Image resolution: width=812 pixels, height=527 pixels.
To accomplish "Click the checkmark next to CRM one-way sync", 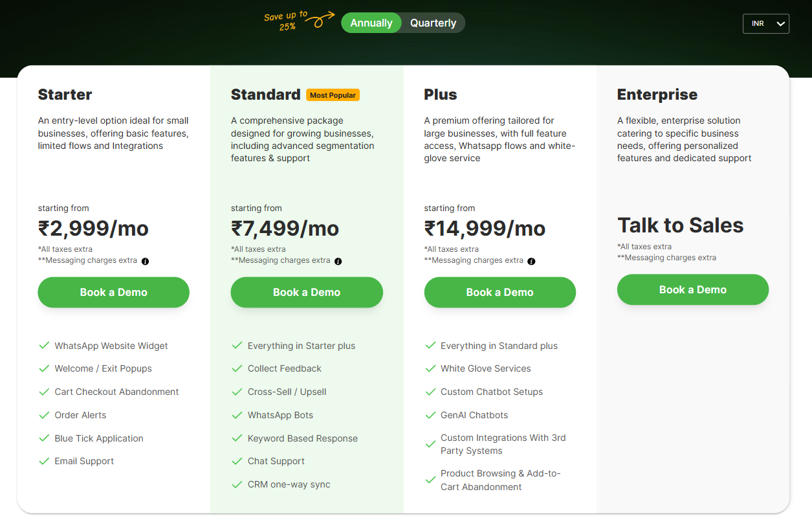I will coord(237,484).
